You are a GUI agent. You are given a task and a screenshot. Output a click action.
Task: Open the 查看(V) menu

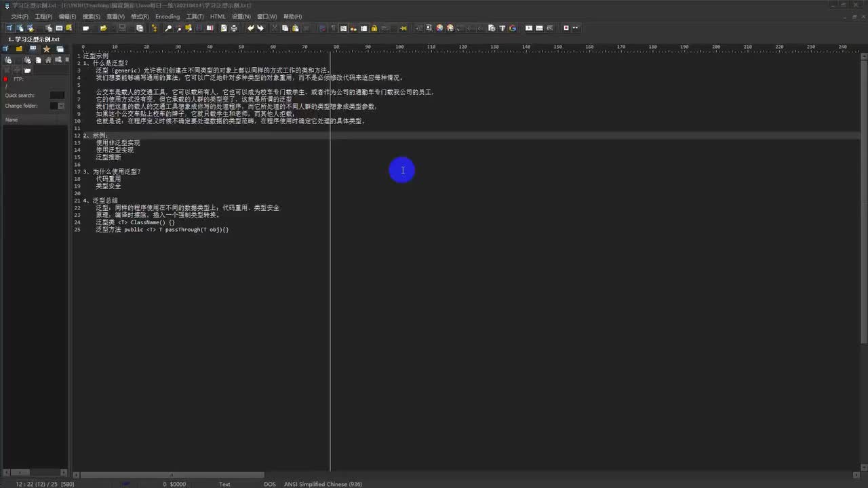pyautogui.click(x=115, y=16)
